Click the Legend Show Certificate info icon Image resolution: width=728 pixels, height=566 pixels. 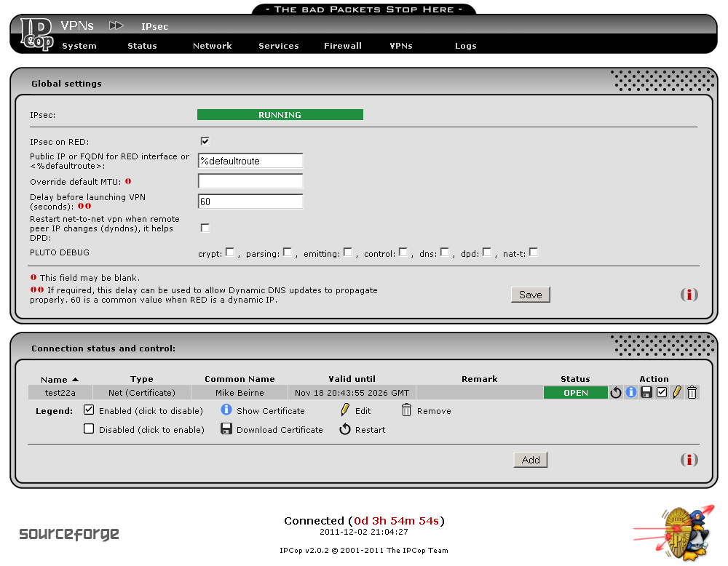click(226, 410)
